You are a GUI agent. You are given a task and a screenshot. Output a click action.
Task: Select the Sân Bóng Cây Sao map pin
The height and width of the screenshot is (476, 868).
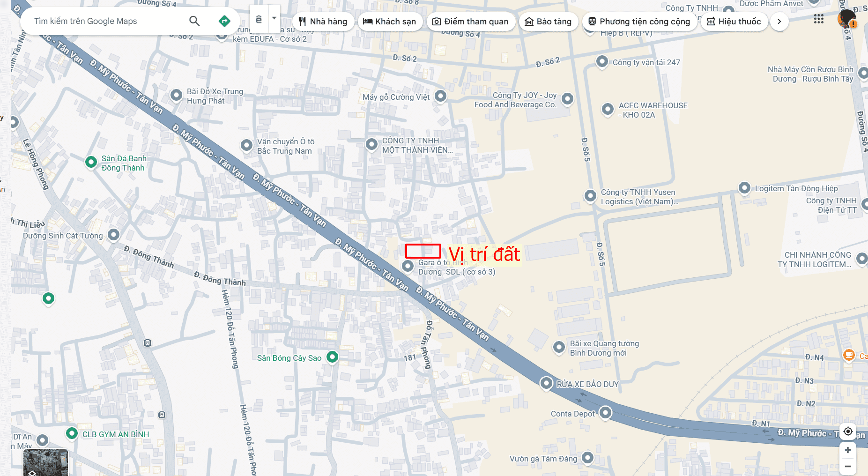[x=332, y=357]
